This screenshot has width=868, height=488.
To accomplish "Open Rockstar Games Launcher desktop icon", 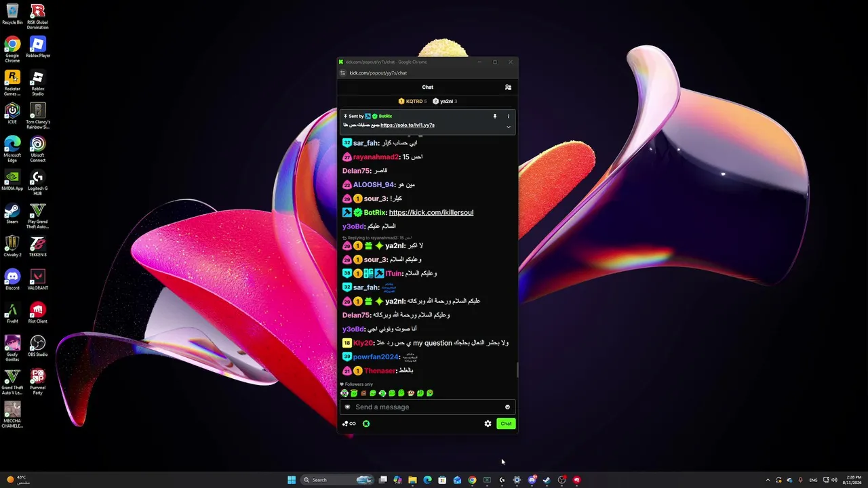I will click(x=12, y=83).
